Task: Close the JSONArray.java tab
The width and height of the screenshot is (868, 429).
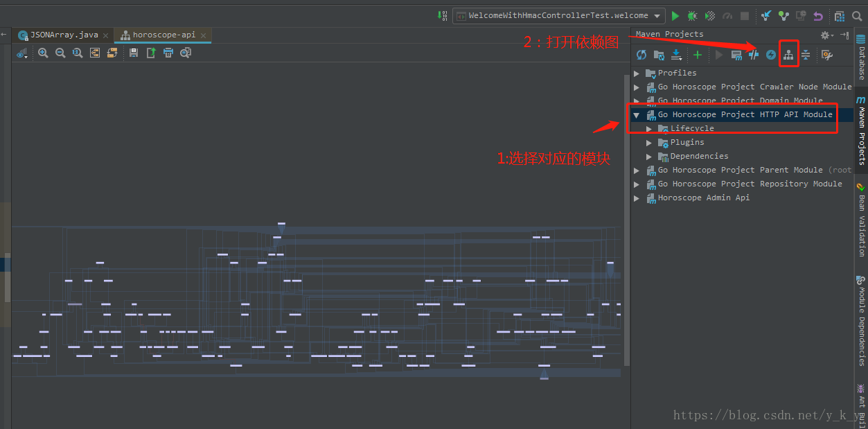Action: point(107,35)
